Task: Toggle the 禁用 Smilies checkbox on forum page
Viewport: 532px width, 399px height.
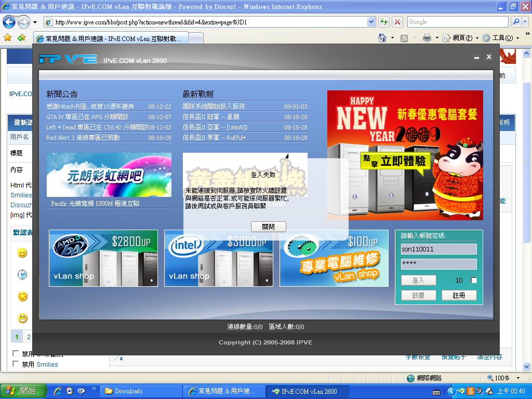Action: coord(16,364)
